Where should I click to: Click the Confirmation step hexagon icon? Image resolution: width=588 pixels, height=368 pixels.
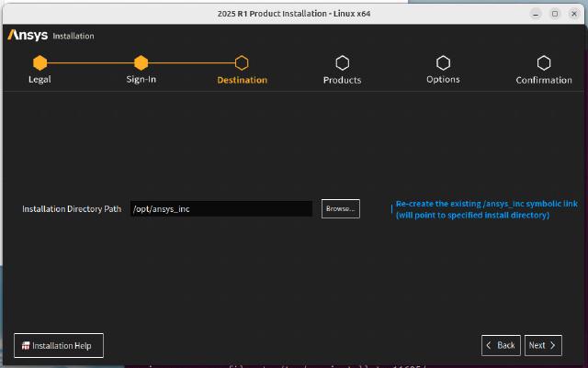pyautogui.click(x=544, y=63)
